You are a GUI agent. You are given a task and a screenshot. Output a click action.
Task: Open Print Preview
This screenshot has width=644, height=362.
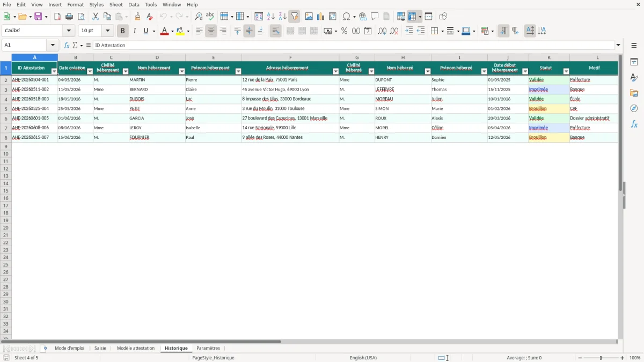pyautogui.click(x=81, y=17)
